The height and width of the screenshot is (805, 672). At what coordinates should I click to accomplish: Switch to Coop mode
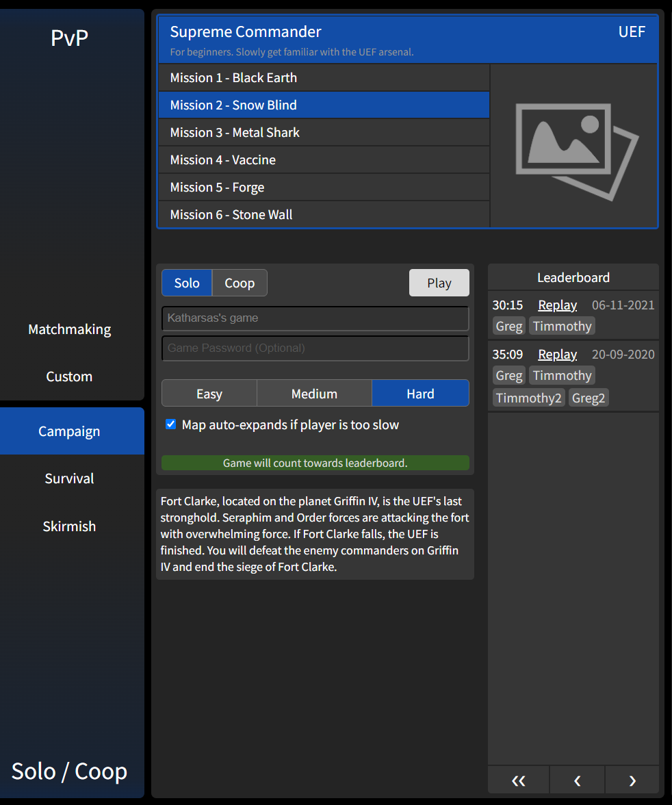pyautogui.click(x=240, y=283)
